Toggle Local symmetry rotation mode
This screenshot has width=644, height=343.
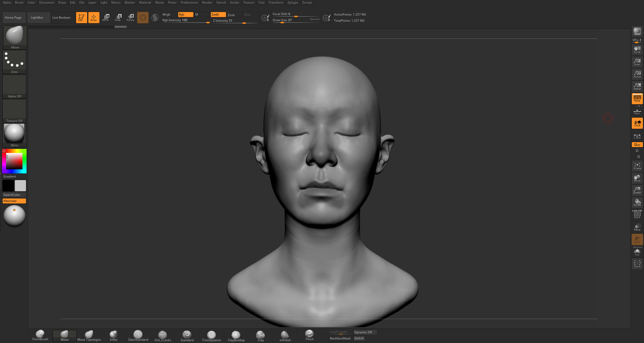637,123
